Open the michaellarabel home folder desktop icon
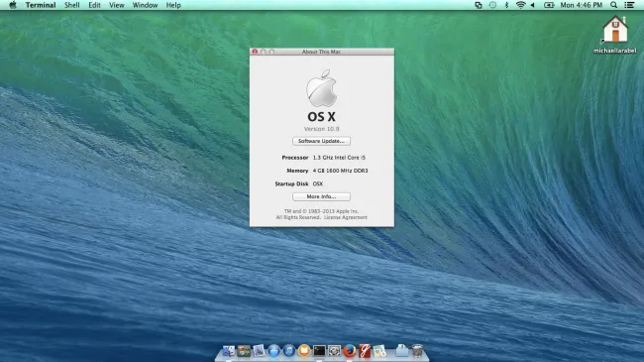644x362 pixels. coord(615,35)
